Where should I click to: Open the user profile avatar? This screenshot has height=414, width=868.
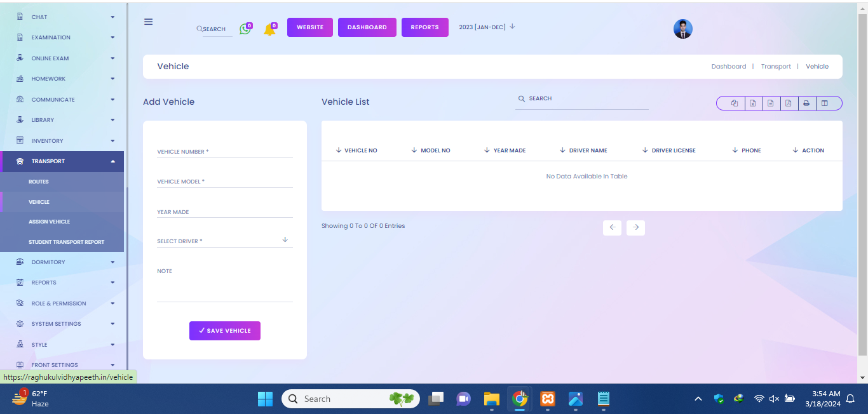(x=682, y=29)
